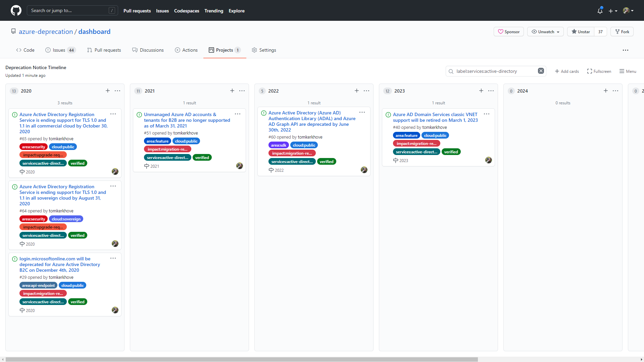644x362 pixels.
Task: Click the Sponsor button
Action: coord(509,32)
